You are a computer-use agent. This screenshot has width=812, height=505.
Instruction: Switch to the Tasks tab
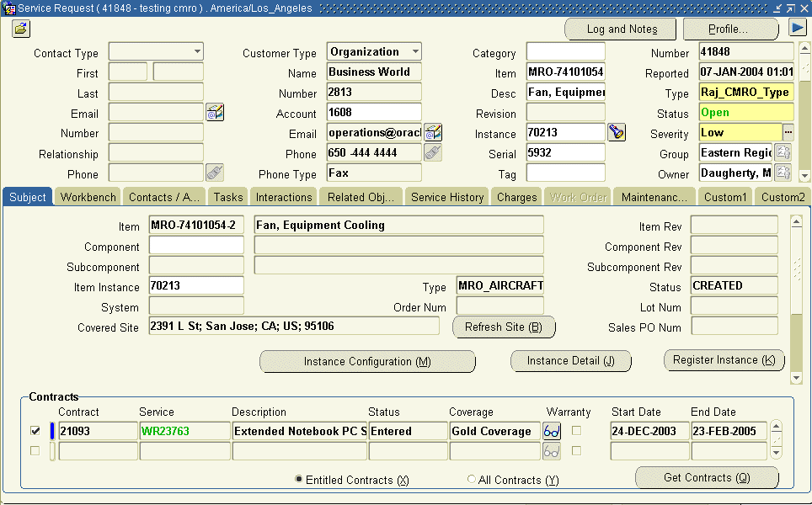click(x=228, y=197)
